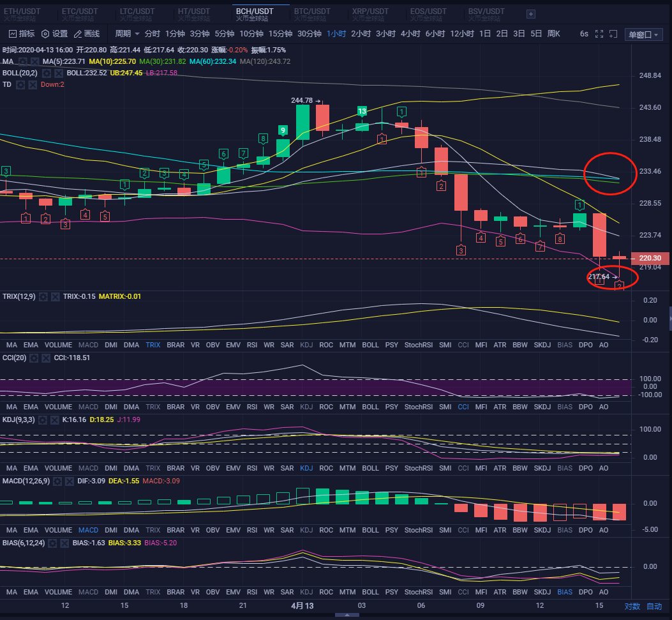The width and height of the screenshot is (672, 620).
Task: Select the 1日 interval
Action: pyautogui.click(x=485, y=33)
